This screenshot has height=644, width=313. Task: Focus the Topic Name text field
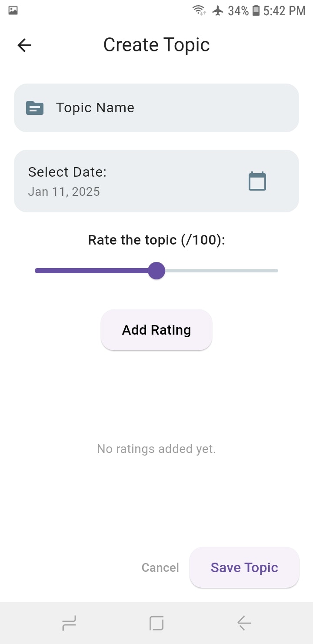tap(156, 108)
